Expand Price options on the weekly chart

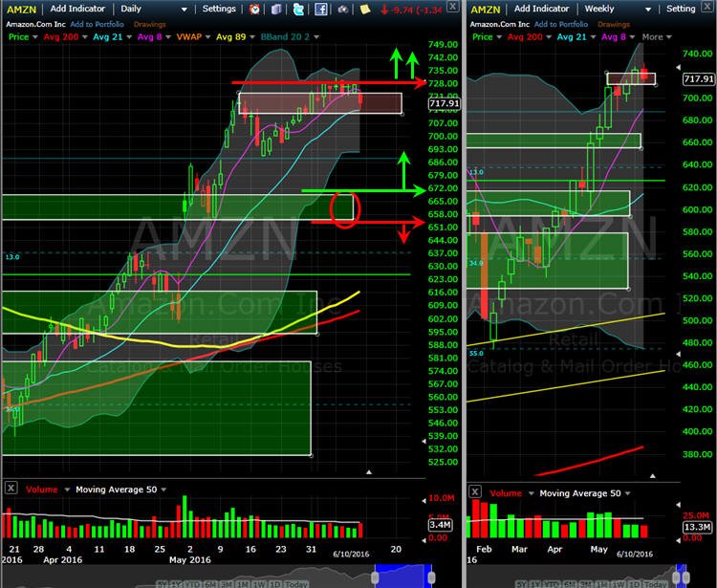(x=499, y=37)
